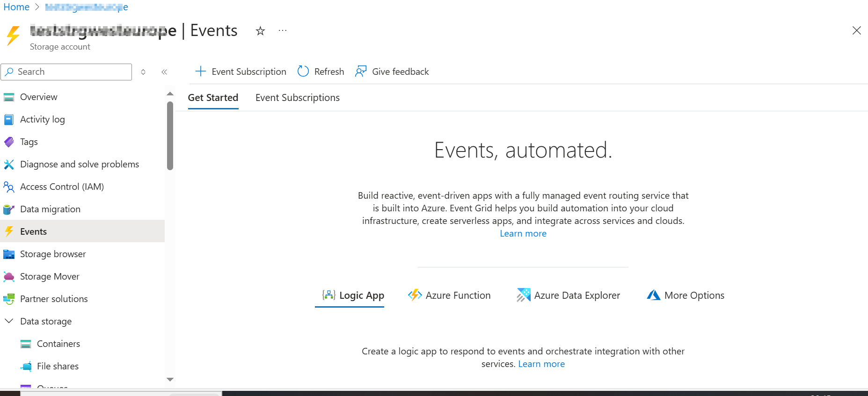Click the Events lightning icon in sidebar
Viewport: 868px width, 396px height.
(x=9, y=231)
